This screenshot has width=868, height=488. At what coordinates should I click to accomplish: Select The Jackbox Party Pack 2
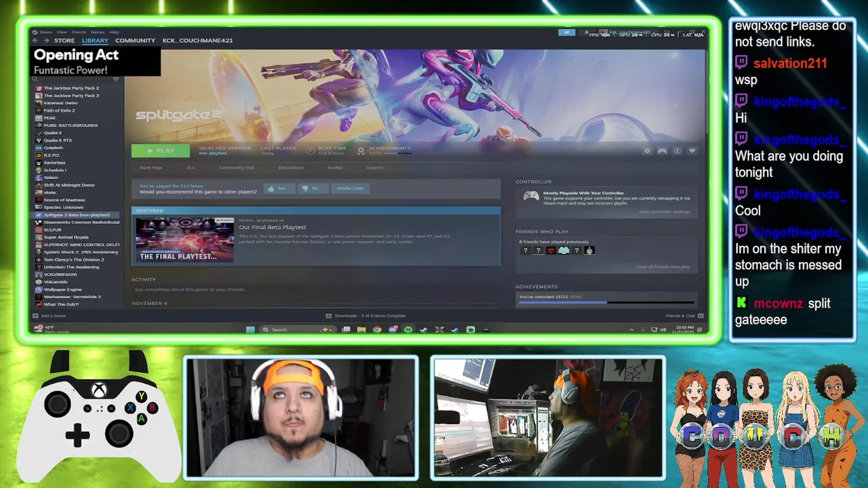(x=71, y=88)
